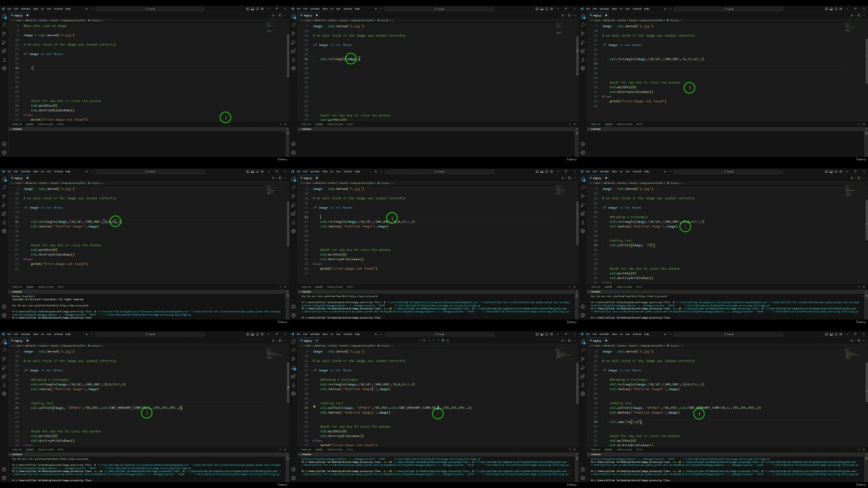Open Accounts icon in the unfinished cv2.rectangle(image,) frame
Screen dimensions: 868x488
coord(293,144)
